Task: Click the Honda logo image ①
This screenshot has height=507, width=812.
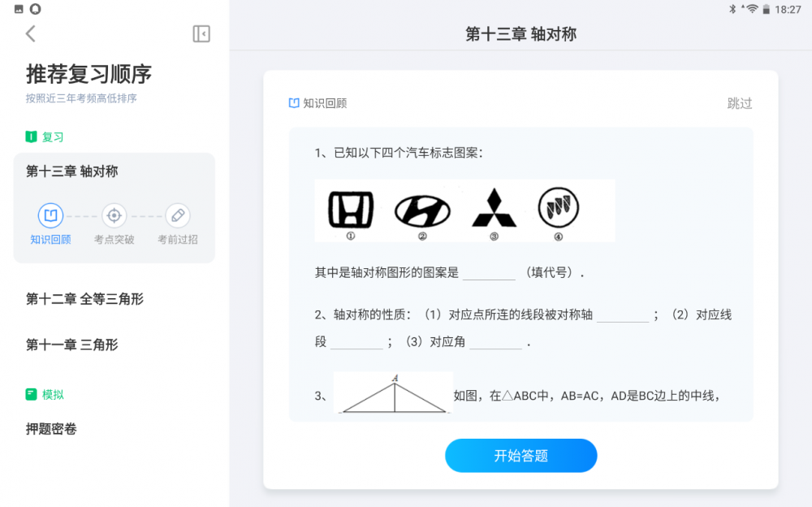Action: 351,210
